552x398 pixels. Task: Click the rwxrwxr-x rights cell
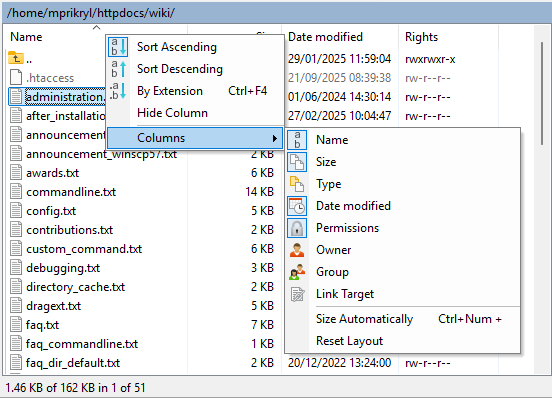pos(430,59)
